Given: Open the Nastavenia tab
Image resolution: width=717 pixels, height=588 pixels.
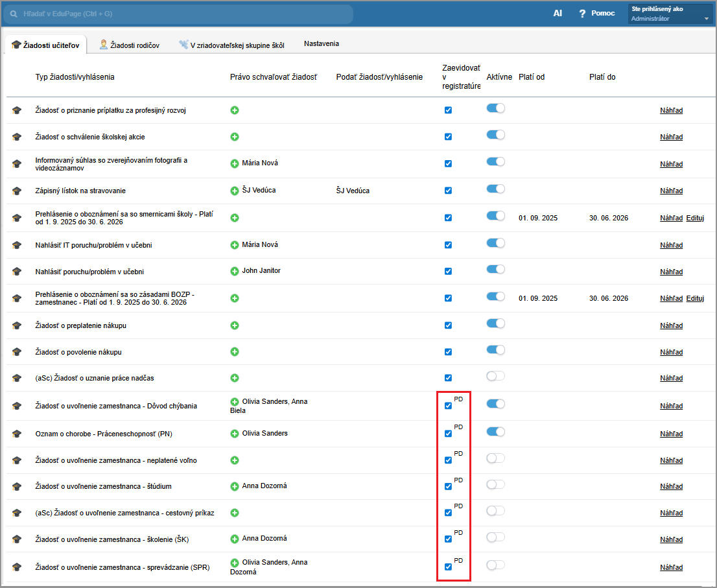Looking at the screenshot, I should tap(322, 43).
